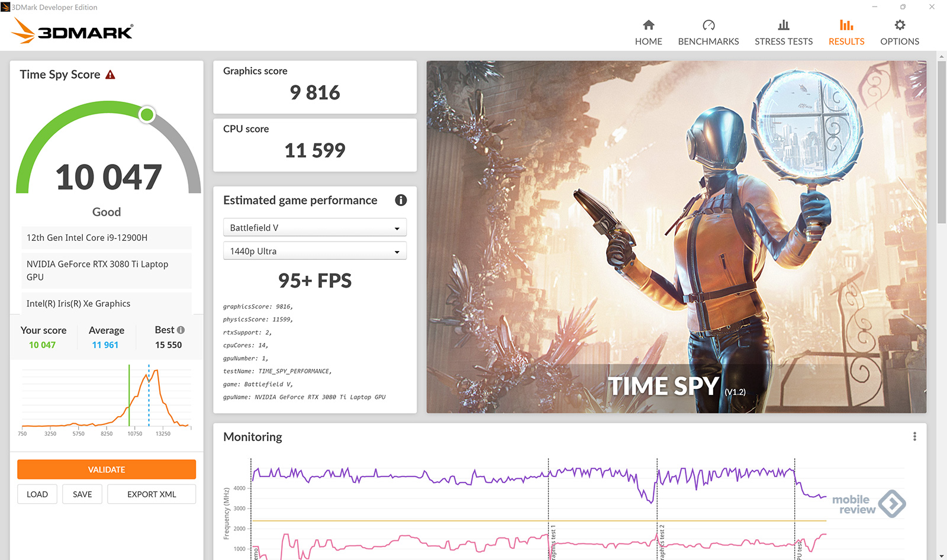The height and width of the screenshot is (560, 947).
Task: Click the gpuName debug text line
Action: coord(304,397)
